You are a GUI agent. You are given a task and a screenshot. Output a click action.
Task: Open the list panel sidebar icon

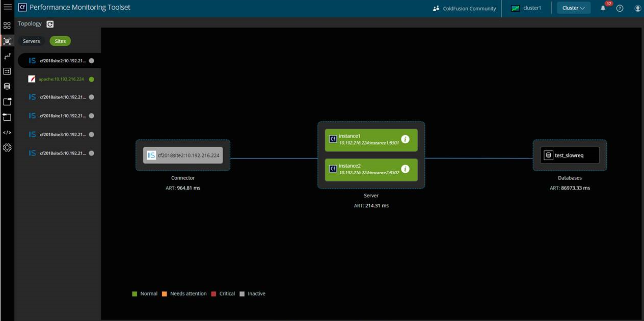(x=7, y=71)
